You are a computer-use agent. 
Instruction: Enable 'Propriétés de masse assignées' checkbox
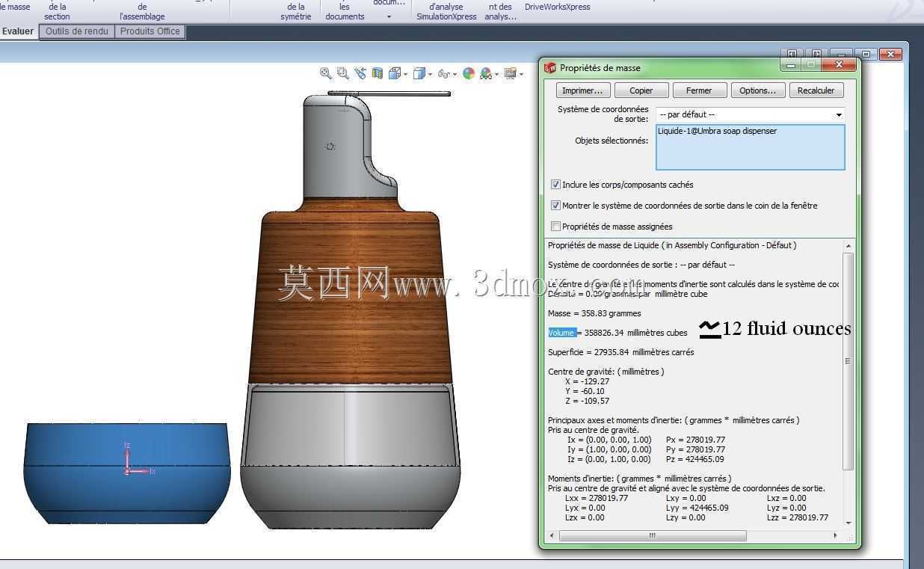[555, 227]
